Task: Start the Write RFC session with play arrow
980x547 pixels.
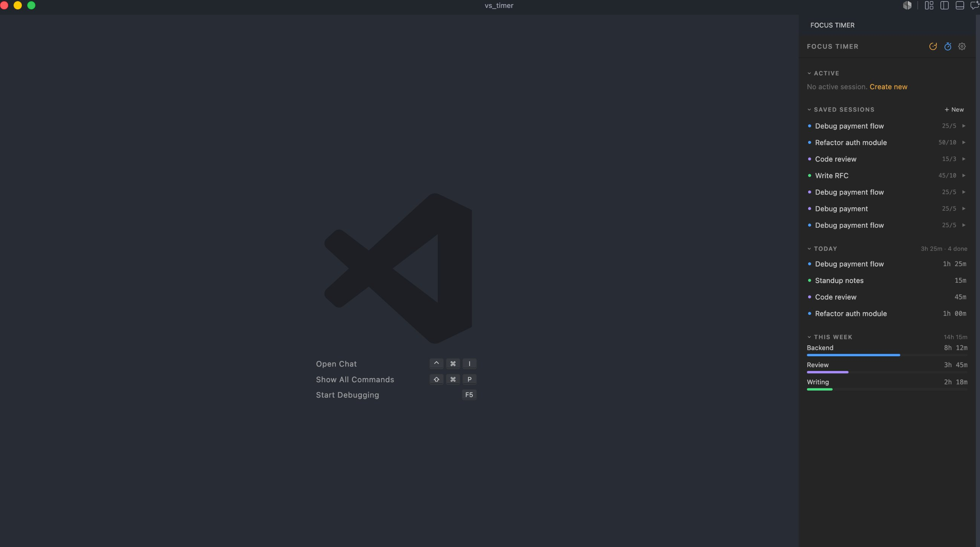Action: tap(964, 175)
